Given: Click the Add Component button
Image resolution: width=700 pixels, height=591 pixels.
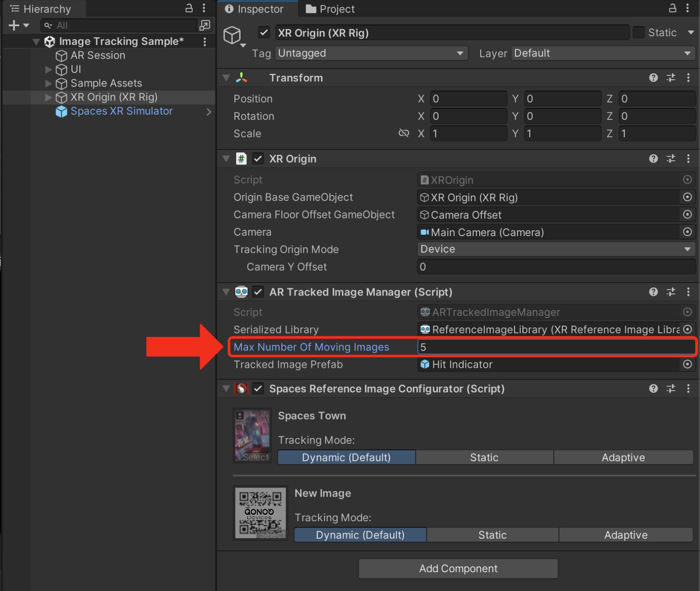Looking at the screenshot, I should pos(458,569).
